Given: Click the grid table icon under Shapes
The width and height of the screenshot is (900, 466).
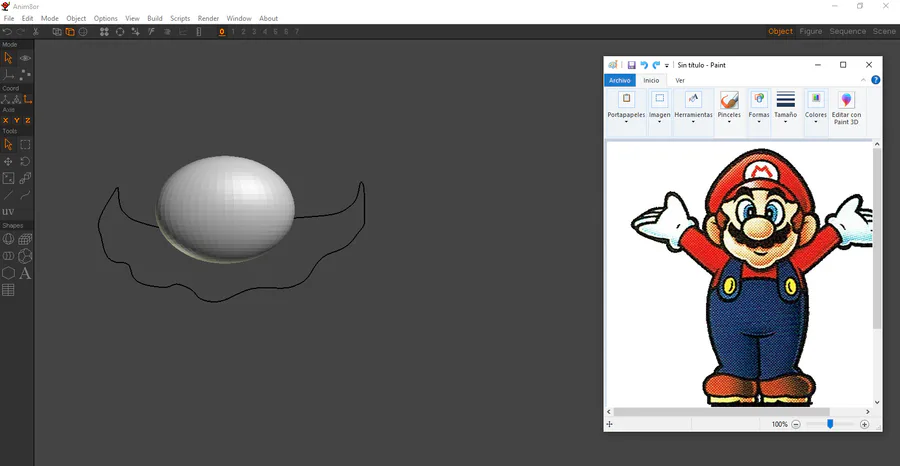Looking at the screenshot, I should (8, 290).
